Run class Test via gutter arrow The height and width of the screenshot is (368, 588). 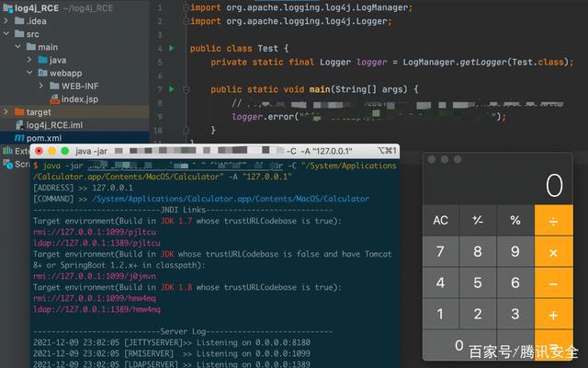172,48
